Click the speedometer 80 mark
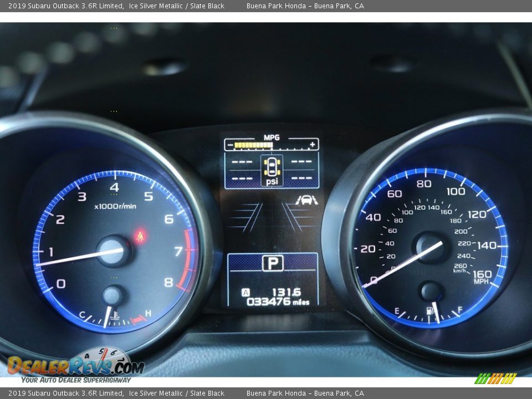This screenshot has height=399, width=532. coord(424,183)
